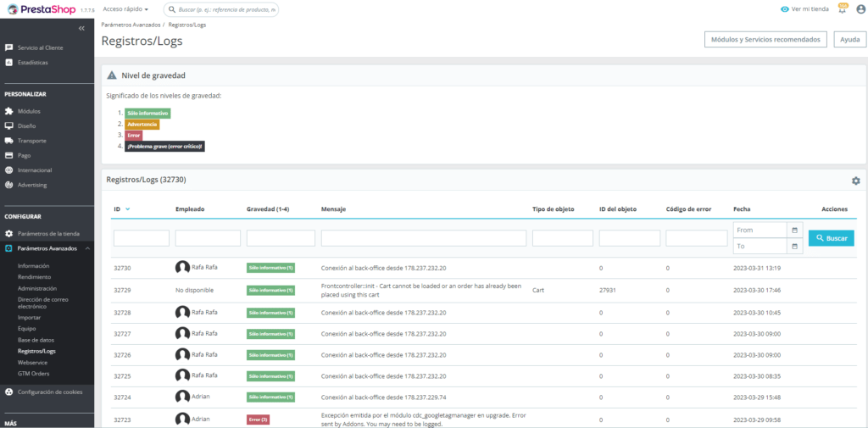
Task: Open the Importar submenu item
Action: coord(29,317)
